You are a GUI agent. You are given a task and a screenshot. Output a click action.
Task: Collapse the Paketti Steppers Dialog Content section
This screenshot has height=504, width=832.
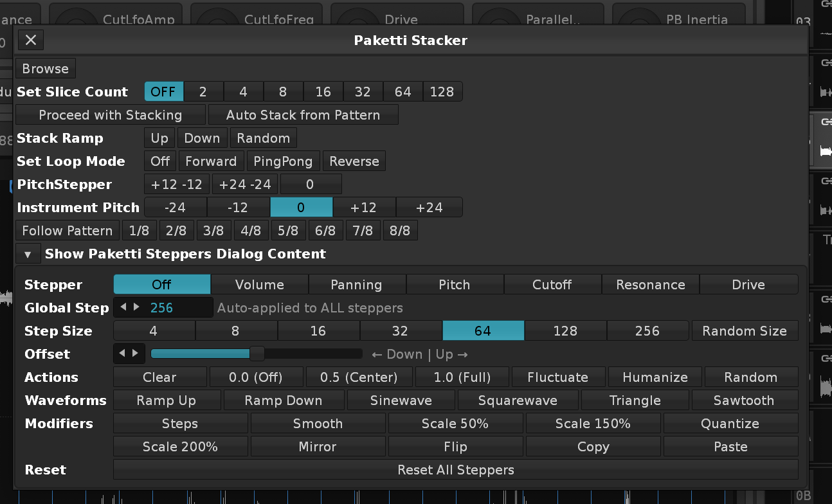[x=28, y=254]
